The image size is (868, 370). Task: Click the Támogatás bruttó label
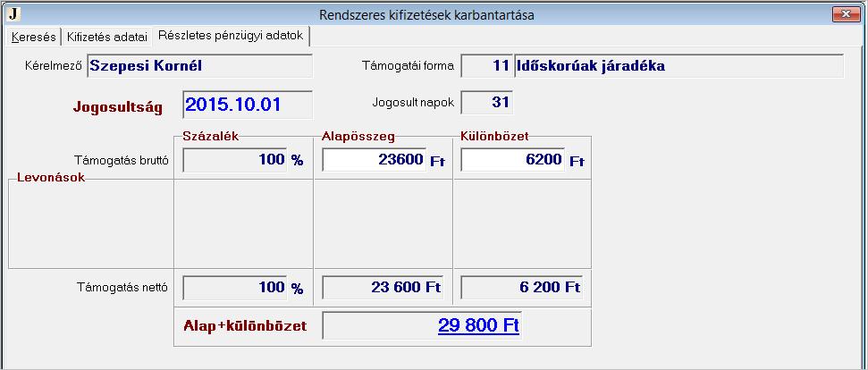point(122,160)
